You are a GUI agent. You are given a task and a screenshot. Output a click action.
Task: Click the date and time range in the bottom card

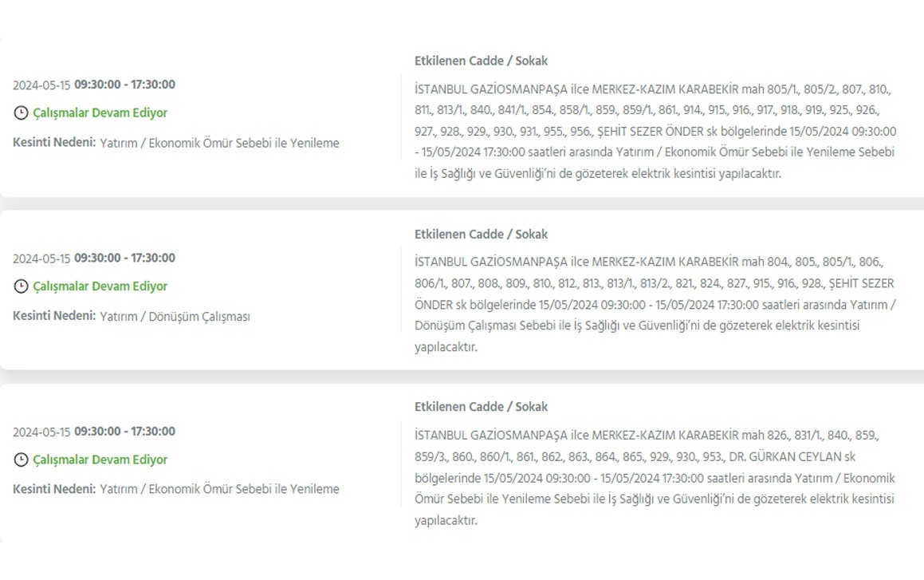click(x=94, y=432)
